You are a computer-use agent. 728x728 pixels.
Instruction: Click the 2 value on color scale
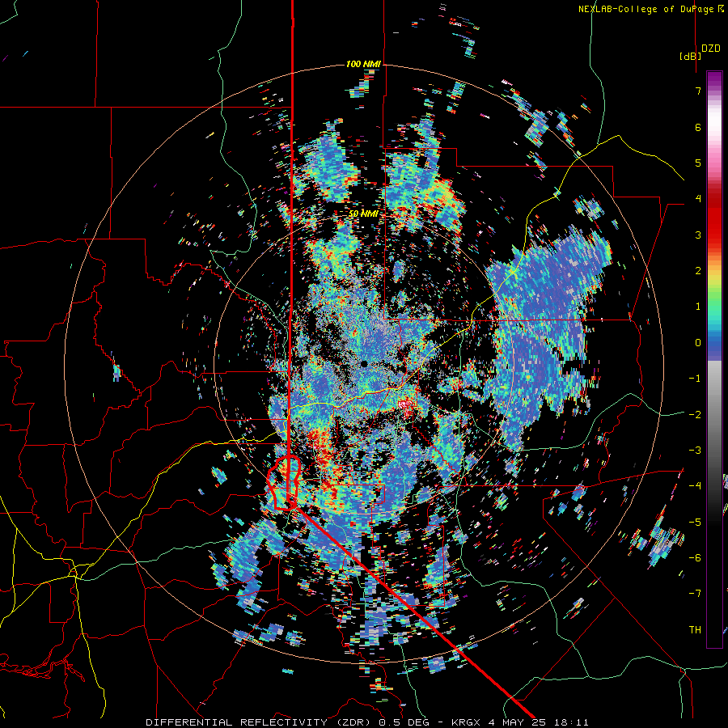tap(698, 271)
